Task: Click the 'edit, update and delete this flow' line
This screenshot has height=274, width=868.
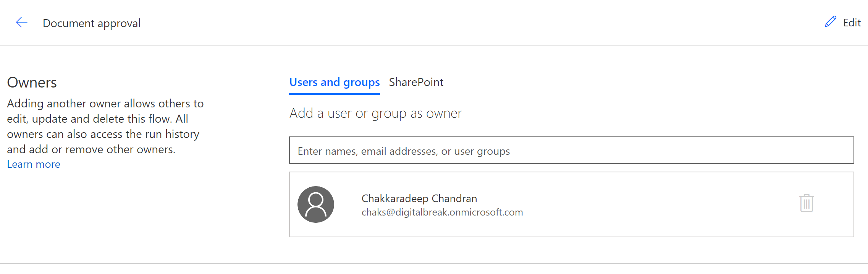Action: 97,119
